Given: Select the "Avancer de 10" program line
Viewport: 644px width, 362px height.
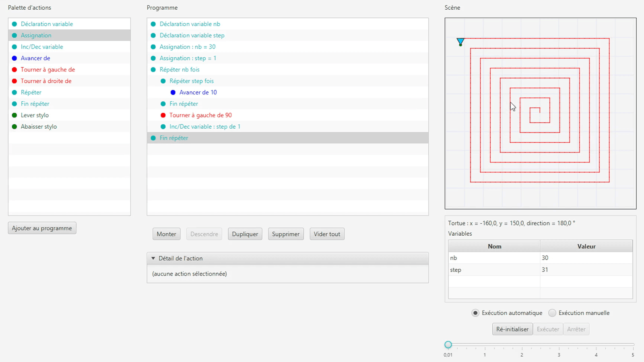Looking at the screenshot, I should (198, 92).
